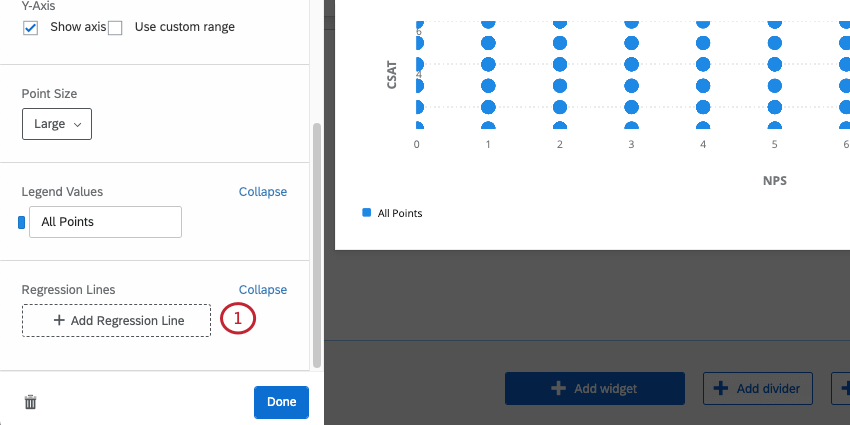Open the Point Size Large dropdown
Screen dimensions: 850x425
point(57,124)
